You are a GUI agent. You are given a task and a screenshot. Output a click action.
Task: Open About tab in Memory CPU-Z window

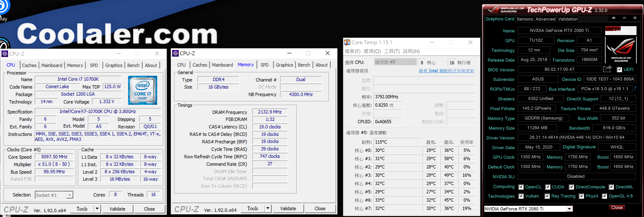click(x=322, y=65)
